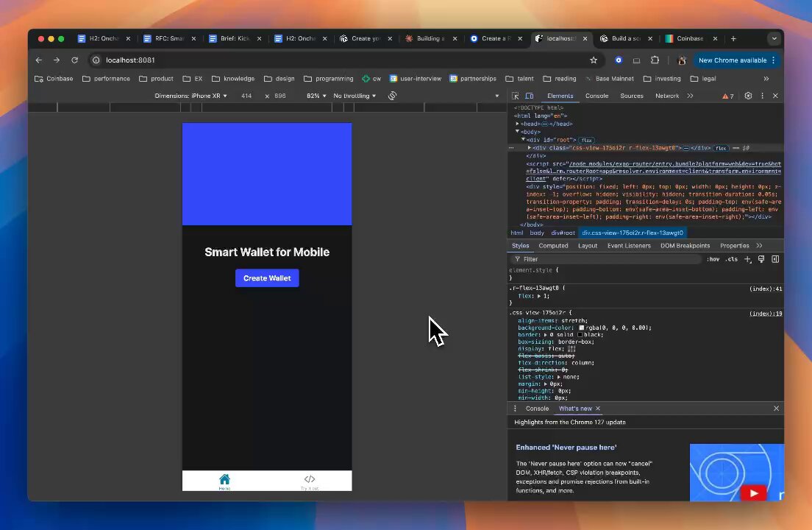Open the expo-router entry.bundle script link
Viewport: 812px width, 530px height.
tap(654, 171)
